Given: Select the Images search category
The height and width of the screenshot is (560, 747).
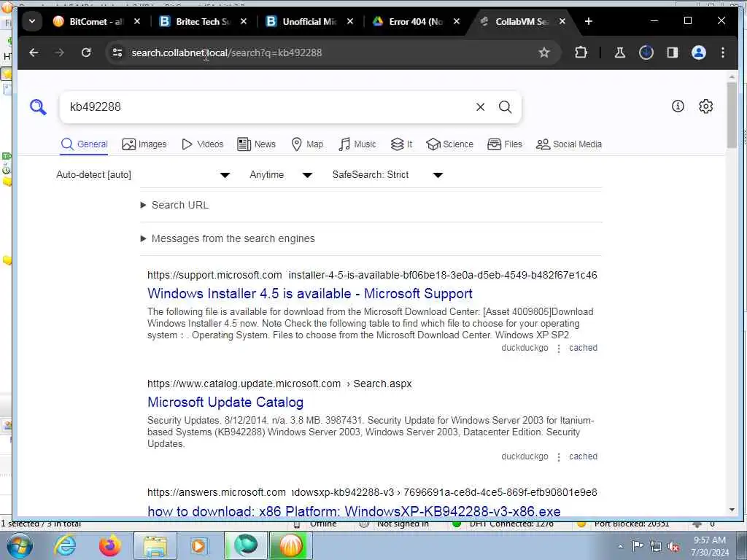Looking at the screenshot, I should tap(144, 144).
